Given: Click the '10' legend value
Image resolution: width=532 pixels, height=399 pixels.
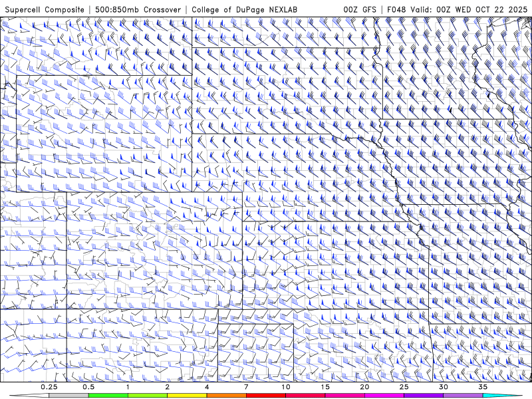Looking at the screenshot, I should [286, 387].
